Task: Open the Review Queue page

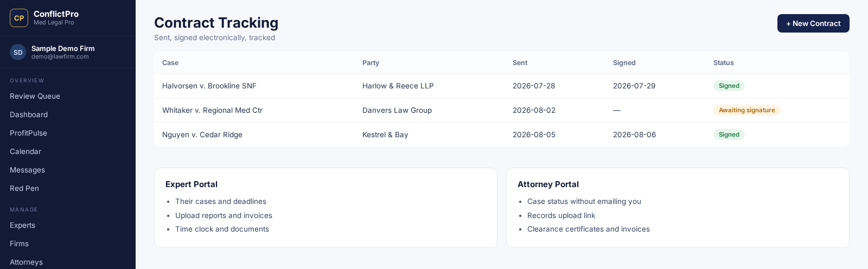Action: click(x=35, y=96)
